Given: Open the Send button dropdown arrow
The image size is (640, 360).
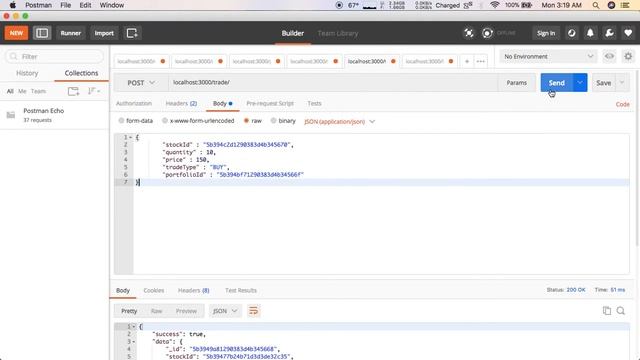Looking at the screenshot, I should click(x=580, y=82).
